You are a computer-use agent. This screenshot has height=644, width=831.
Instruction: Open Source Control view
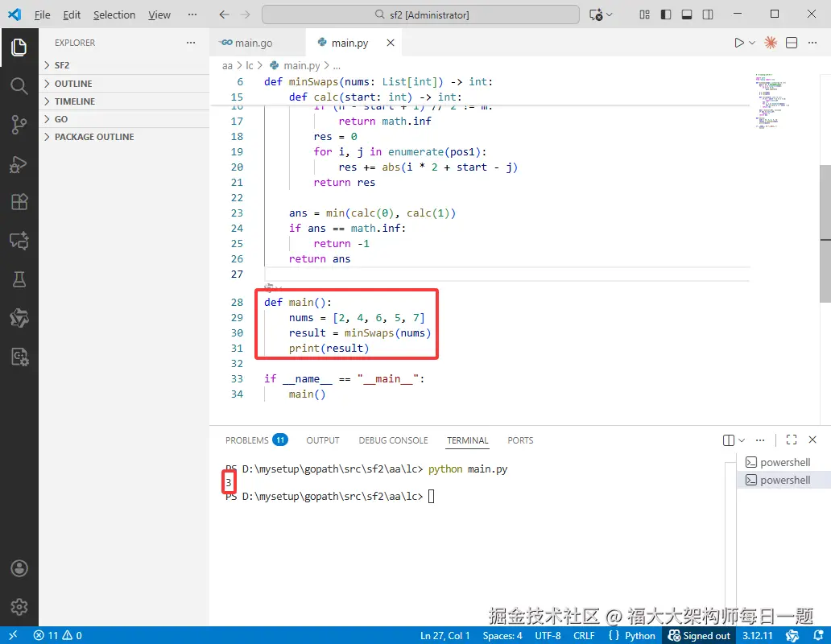(x=19, y=125)
